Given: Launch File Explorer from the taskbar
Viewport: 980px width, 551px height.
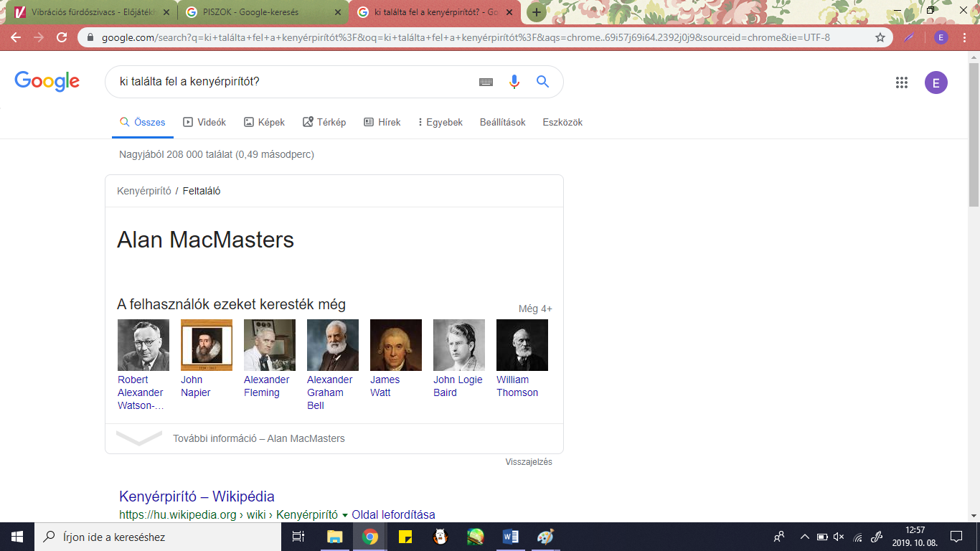Looking at the screenshot, I should 334,537.
